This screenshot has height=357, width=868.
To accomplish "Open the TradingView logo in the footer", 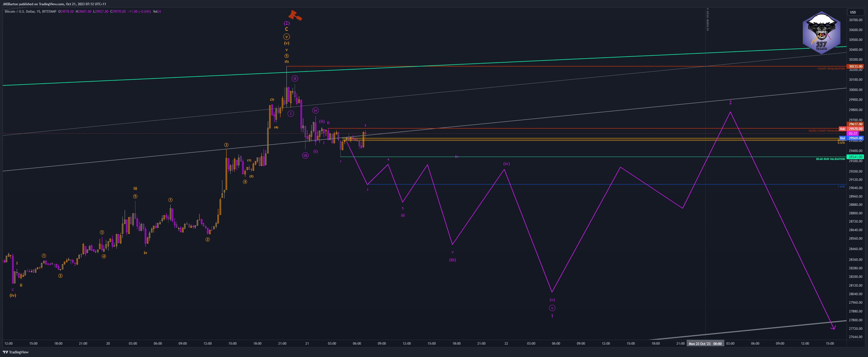I will (16, 352).
